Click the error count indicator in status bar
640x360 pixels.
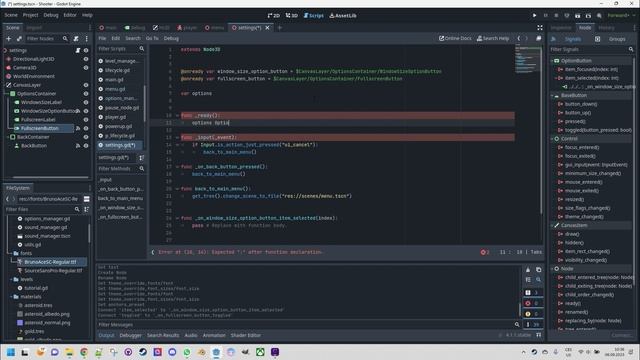click(485, 252)
